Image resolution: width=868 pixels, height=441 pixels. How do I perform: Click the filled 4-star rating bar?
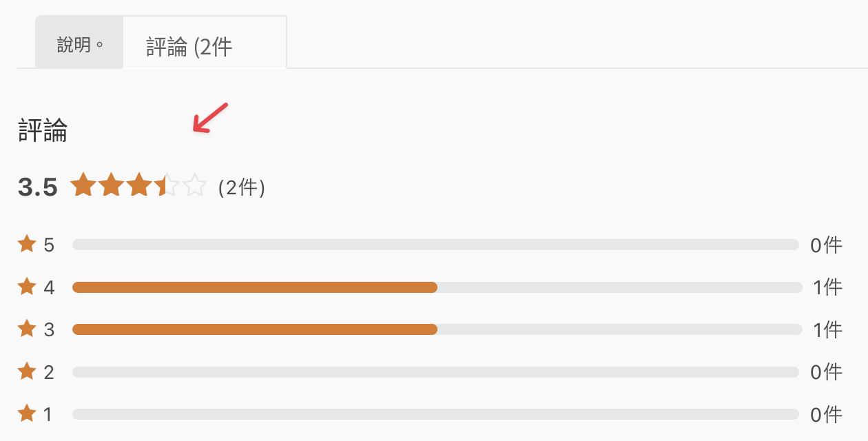[255, 287]
